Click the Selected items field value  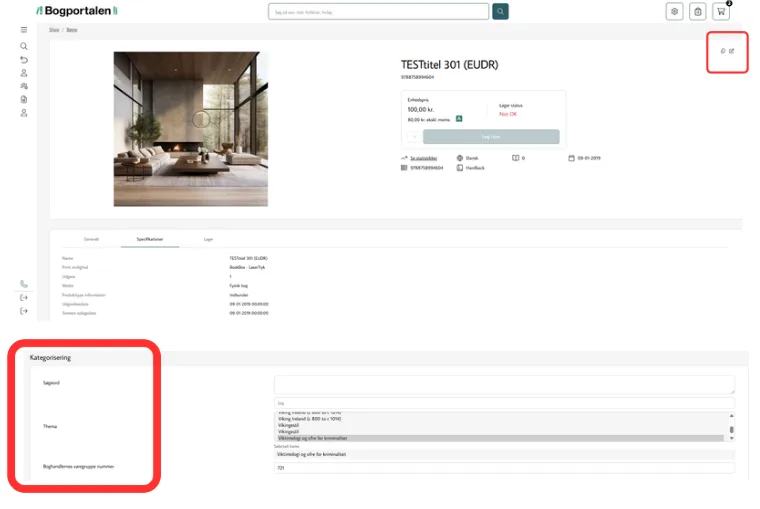pyautogui.click(x=505, y=455)
